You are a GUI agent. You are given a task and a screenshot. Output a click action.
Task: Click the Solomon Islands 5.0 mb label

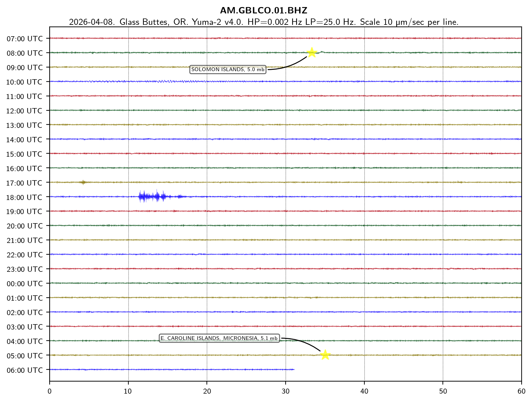228,70
